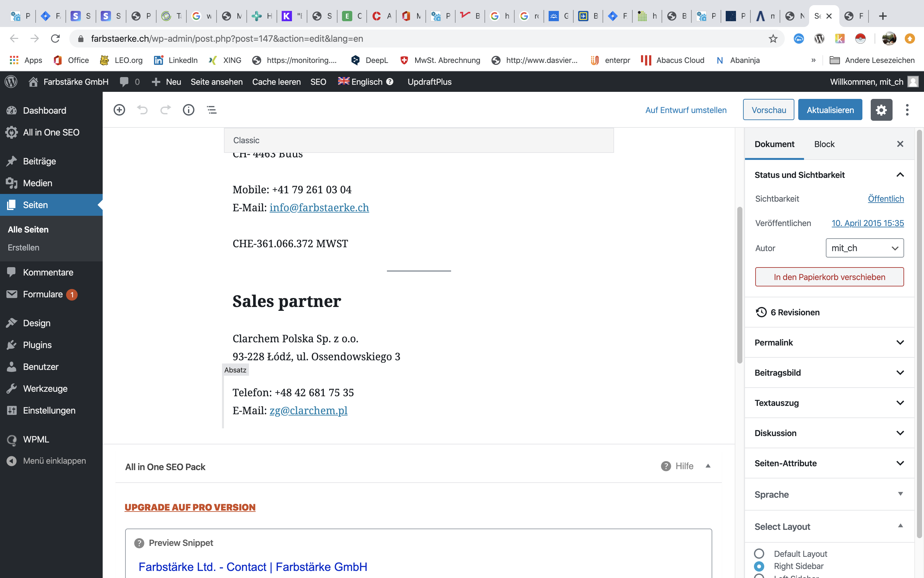
Task: Click the Add block plus icon
Action: 119,110
